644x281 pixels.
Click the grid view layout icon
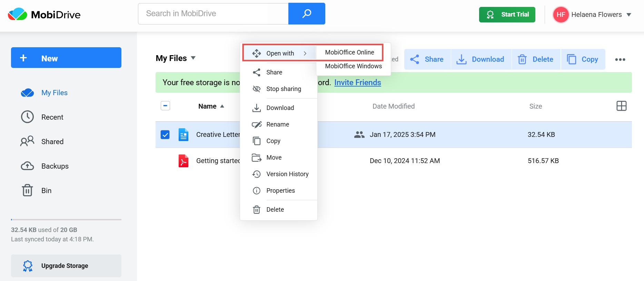click(621, 106)
